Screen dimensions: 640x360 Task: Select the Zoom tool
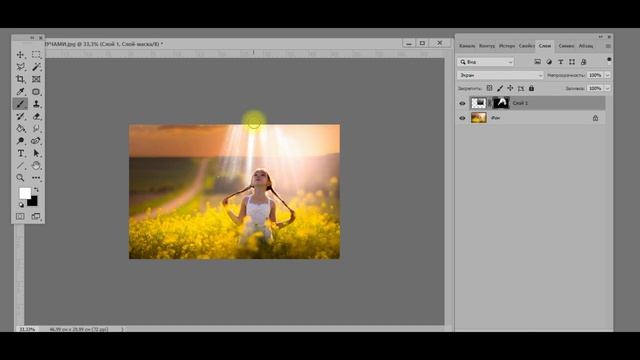(x=20, y=178)
